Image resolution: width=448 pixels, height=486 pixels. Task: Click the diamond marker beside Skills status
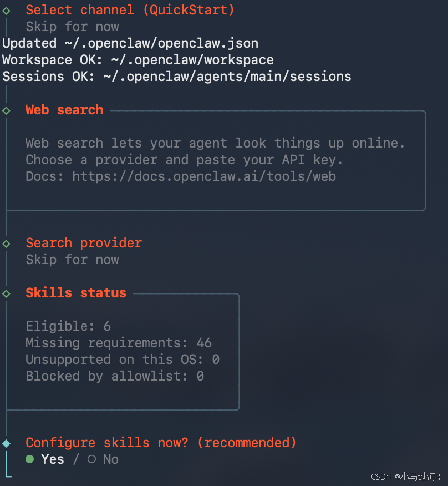pyautogui.click(x=6, y=293)
